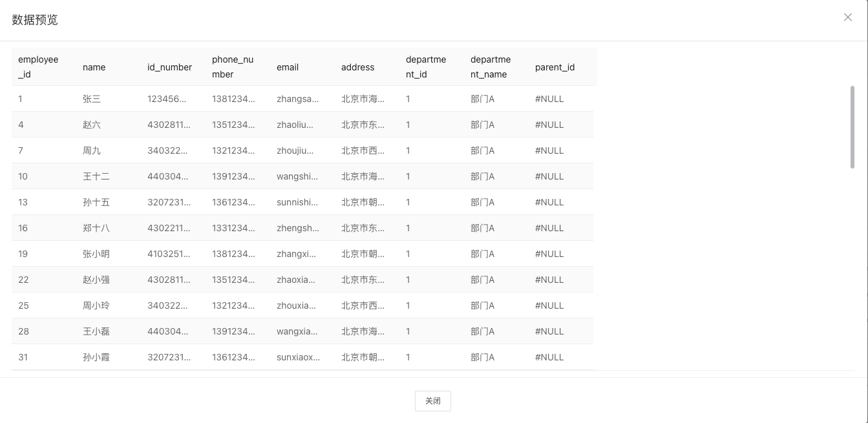Image resolution: width=868 pixels, height=423 pixels.
Task: Select the name cell 赵六
Action: click(x=92, y=125)
